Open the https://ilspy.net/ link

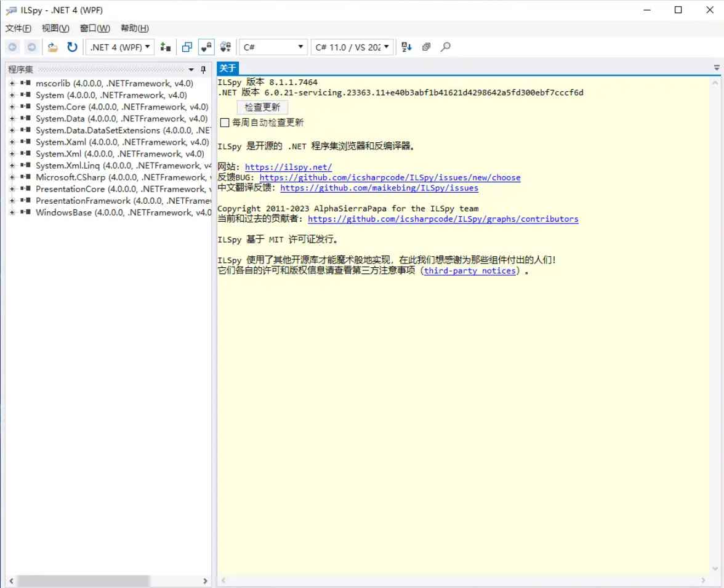click(288, 166)
